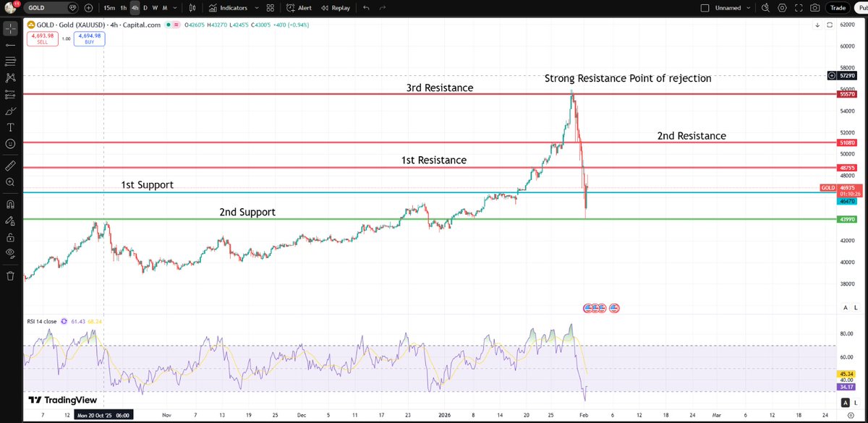Click the layout setup square icon
This screenshot has height=423, width=868.
click(x=705, y=8)
